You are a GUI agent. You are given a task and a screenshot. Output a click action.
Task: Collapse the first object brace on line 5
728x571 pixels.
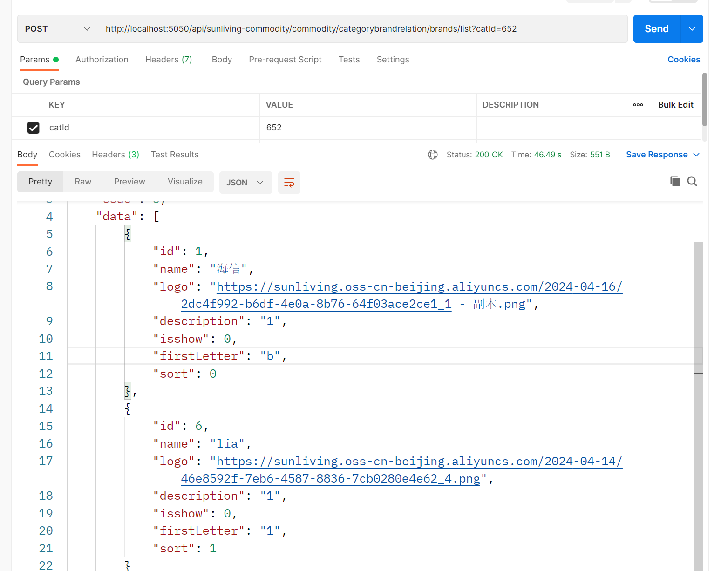(x=128, y=234)
